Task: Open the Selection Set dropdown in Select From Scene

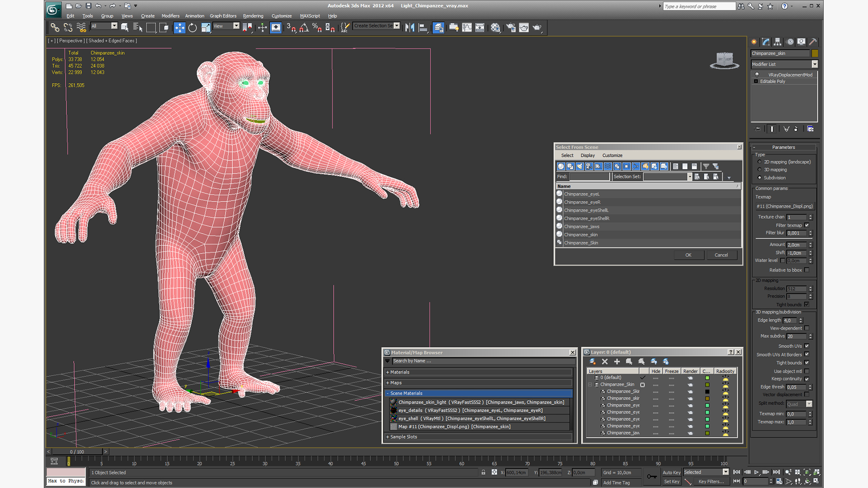Action: click(689, 177)
